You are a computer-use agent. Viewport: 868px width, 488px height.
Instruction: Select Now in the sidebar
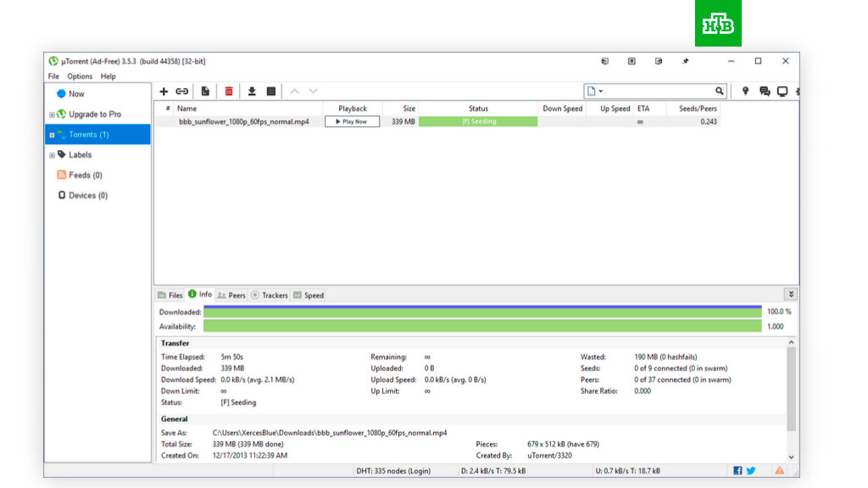coord(76,94)
